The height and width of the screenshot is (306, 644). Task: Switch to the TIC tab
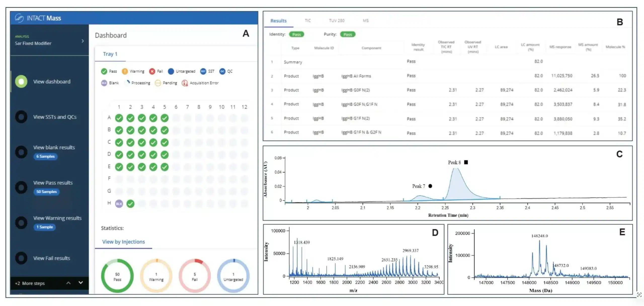(308, 21)
